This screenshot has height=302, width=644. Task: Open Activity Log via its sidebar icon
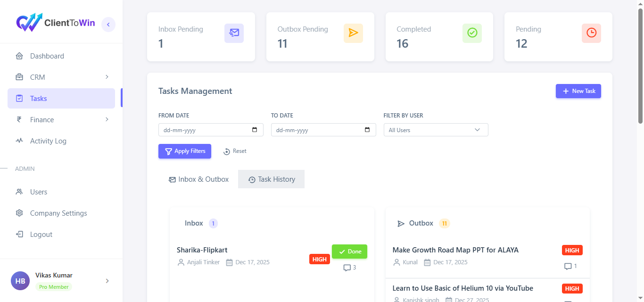(19, 141)
